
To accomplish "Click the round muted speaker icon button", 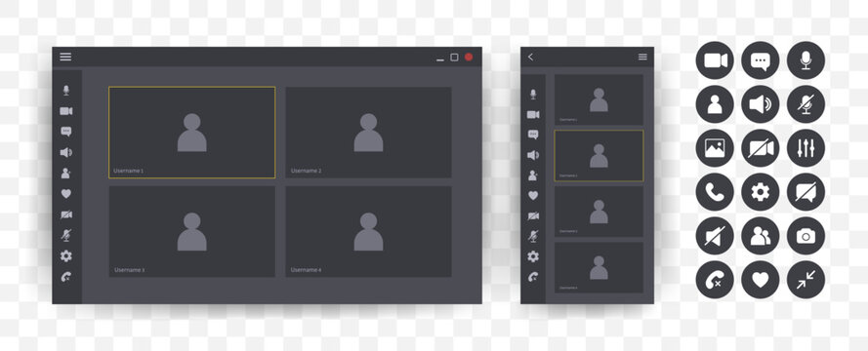I will tap(715, 236).
